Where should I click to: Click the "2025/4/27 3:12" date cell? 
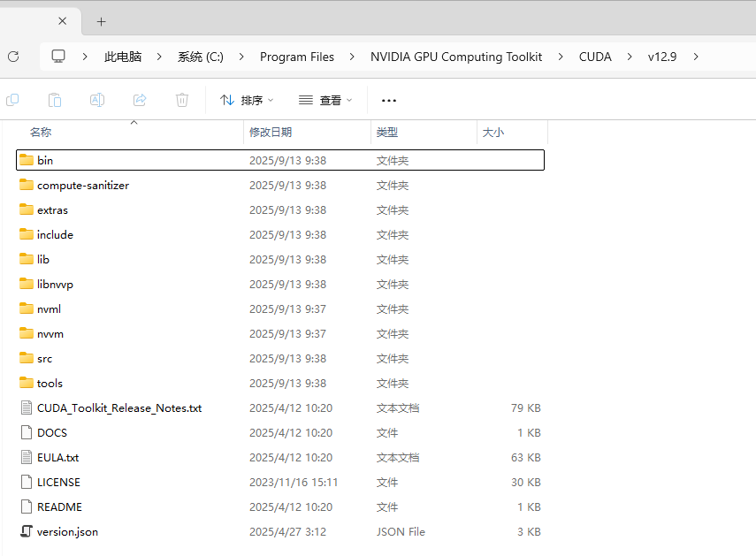288,532
